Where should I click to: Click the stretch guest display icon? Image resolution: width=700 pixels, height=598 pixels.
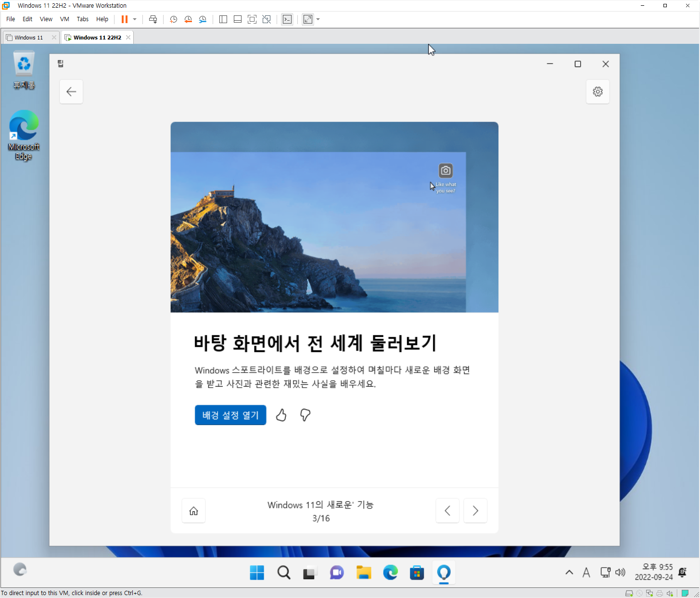[308, 19]
